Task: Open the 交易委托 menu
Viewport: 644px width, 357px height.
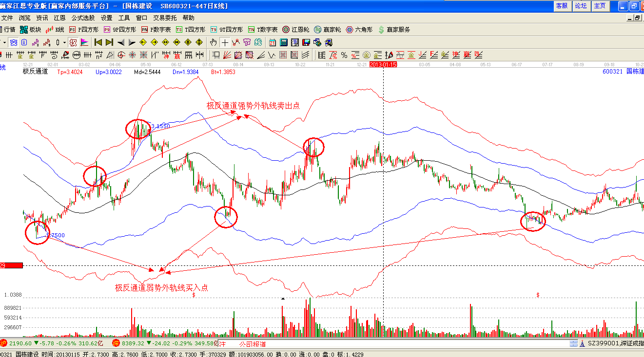Action: coord(164,18)
